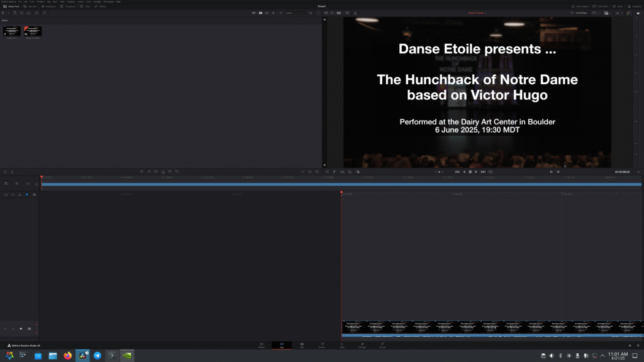Screen dimensions: 644x362
Task: Play forward
Action: tap(476, 172)
